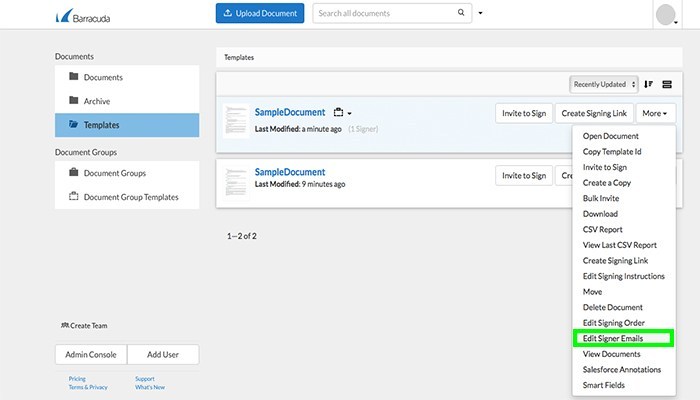Click the user avatar icon

[x=667, y=15]
